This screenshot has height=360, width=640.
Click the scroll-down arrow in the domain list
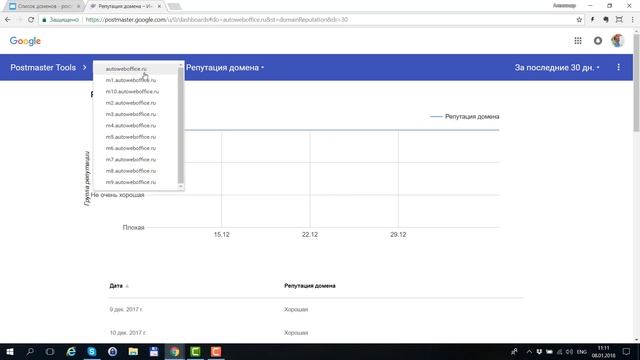[x=180, y=187]
